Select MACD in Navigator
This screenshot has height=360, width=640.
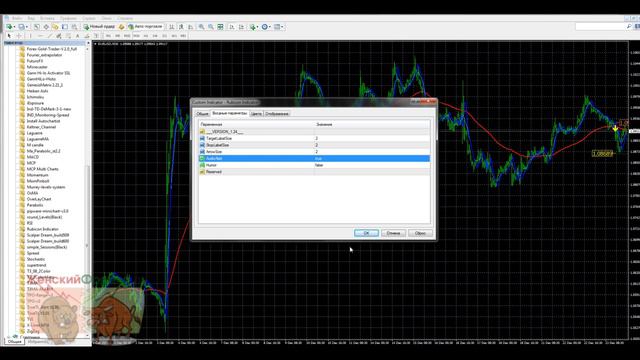click(x=33, y=157)
